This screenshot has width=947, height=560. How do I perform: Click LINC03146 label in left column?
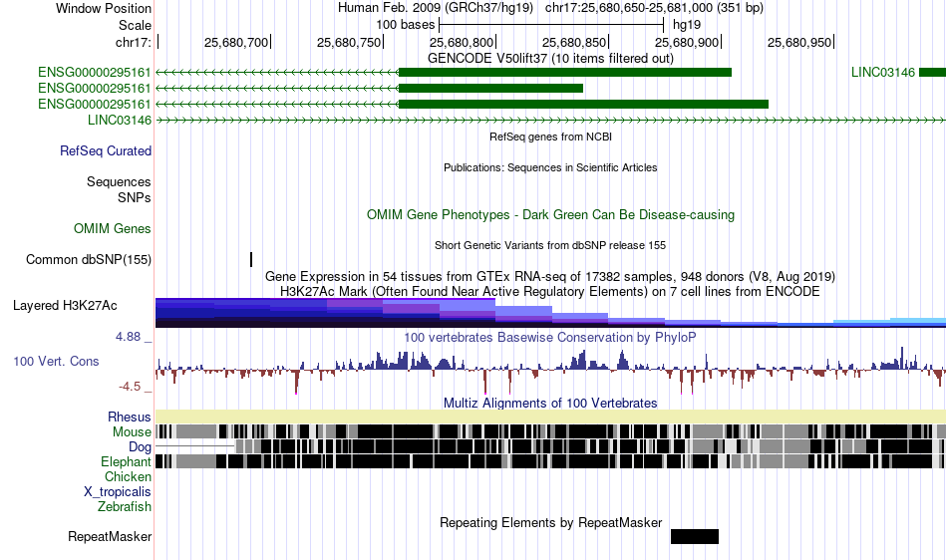point(120,121)
